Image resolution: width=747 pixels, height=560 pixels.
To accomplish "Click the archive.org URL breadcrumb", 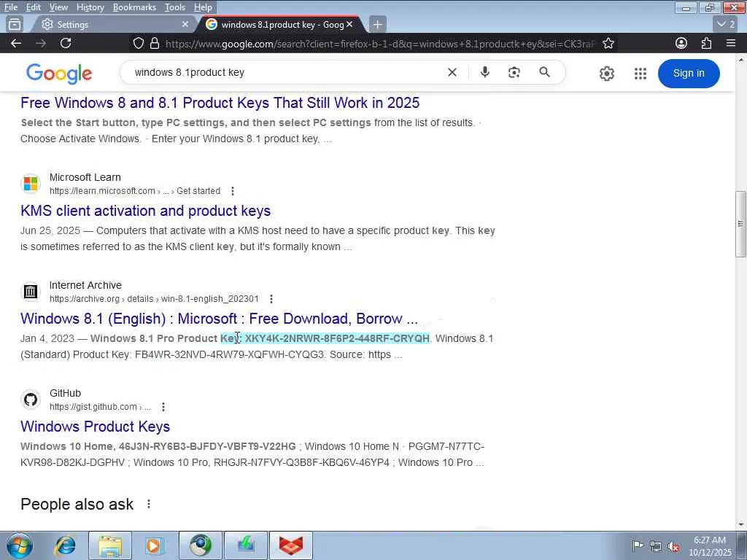I will 155,299.
